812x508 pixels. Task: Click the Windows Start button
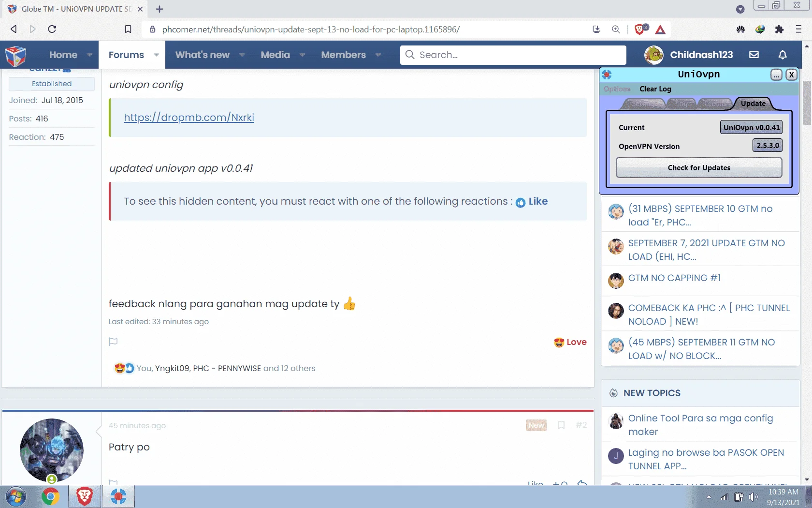[15, 496]
